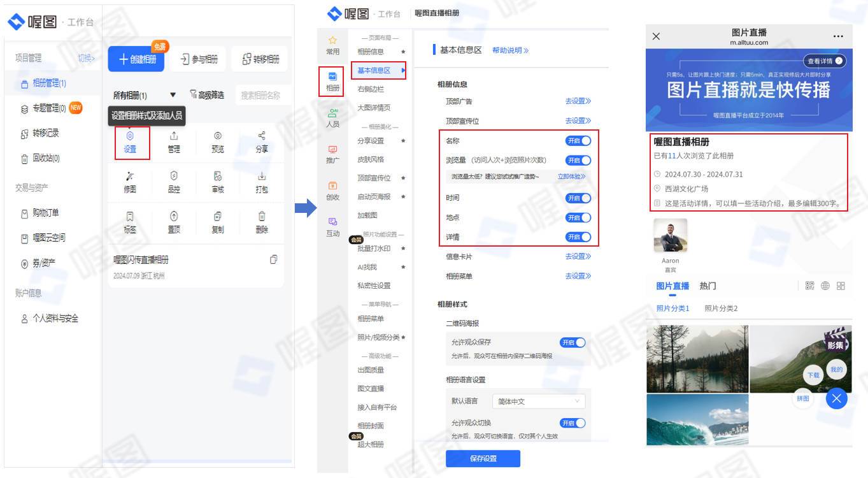
Task: Click 立即体验 link
Action: (572, 177)
